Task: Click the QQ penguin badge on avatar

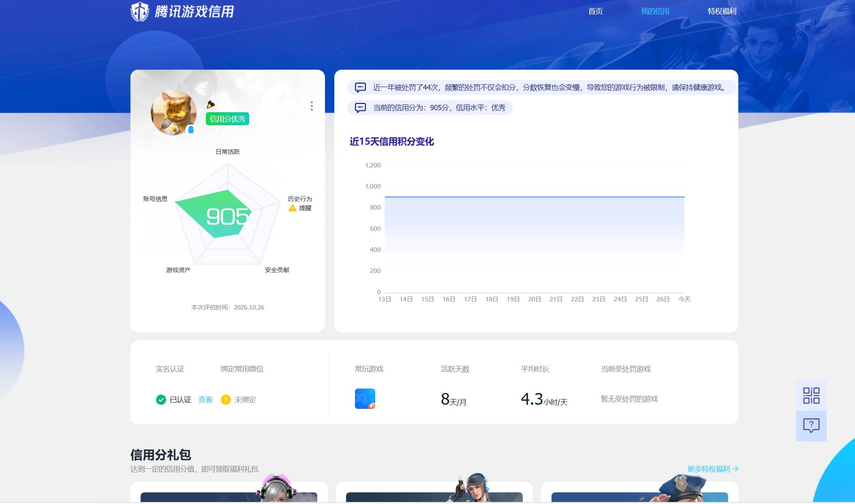Action: [x=191, y=130]
